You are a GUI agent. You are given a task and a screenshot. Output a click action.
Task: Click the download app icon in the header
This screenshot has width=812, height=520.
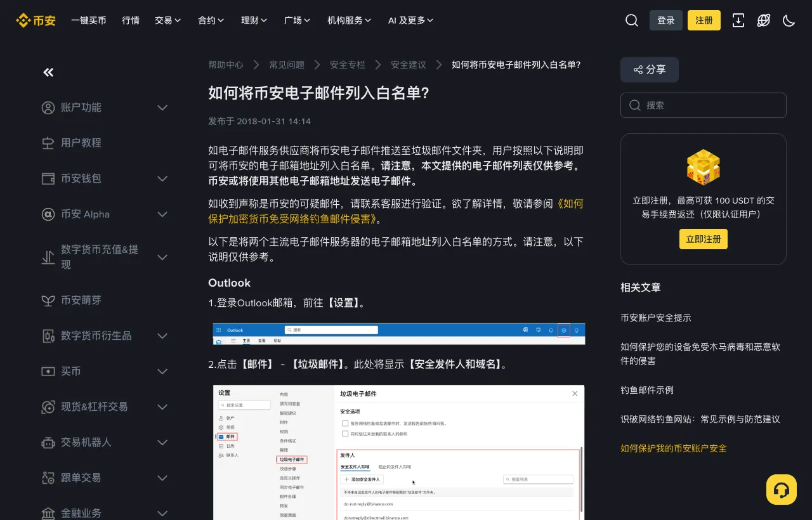[x=738, y=20]
